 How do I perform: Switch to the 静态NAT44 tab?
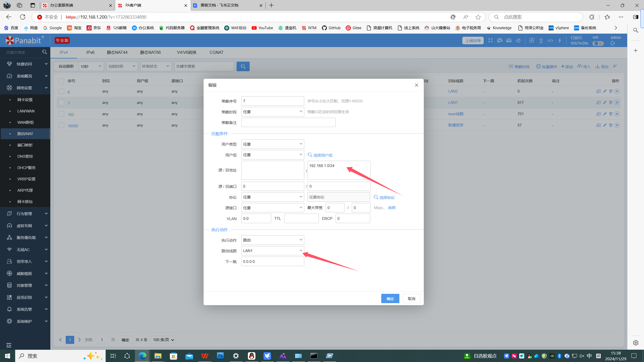click(x=117, y=52)
